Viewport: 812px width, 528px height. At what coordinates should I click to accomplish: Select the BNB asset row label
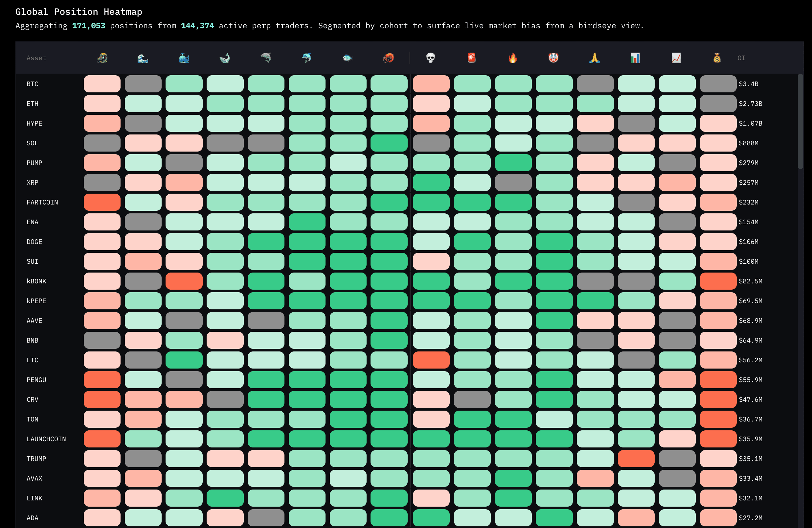[x=33, y=341]
